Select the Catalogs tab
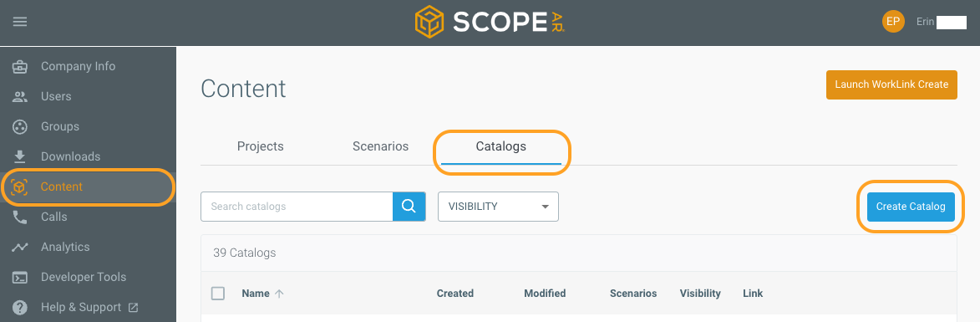 (x=501, y=146)
